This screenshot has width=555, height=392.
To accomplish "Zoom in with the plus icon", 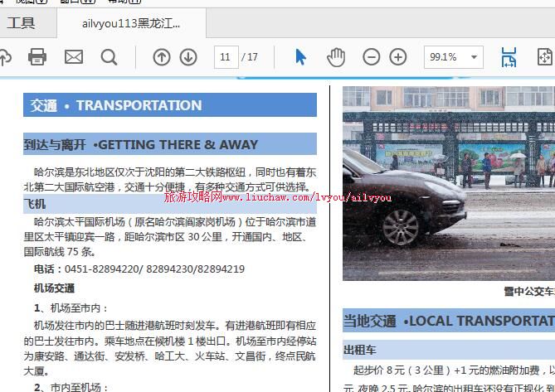I will 398,57.
